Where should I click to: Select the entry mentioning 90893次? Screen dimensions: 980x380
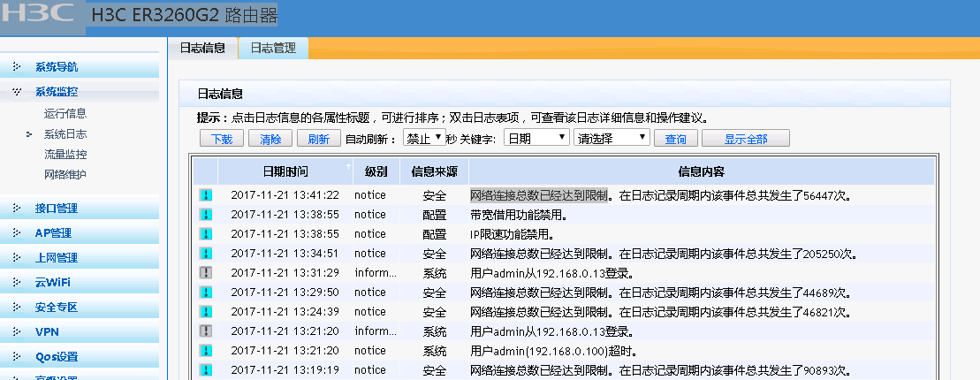pos(661,369)
